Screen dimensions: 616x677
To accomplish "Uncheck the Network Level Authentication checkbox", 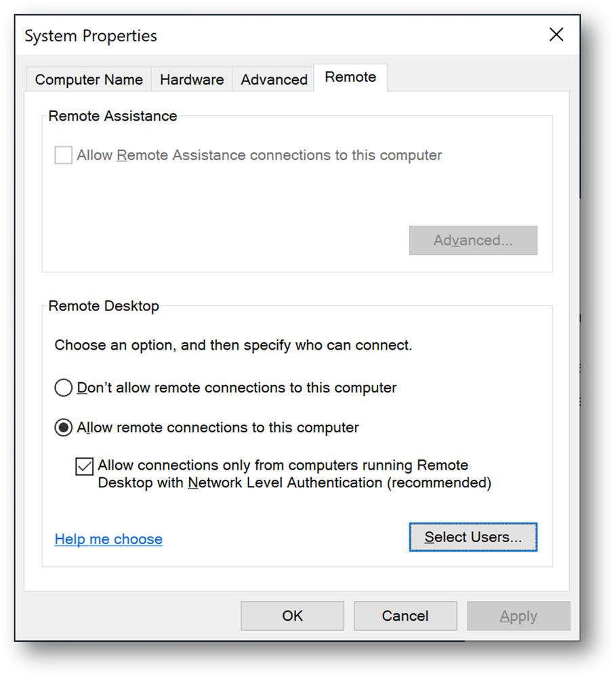I will point(85,467).
